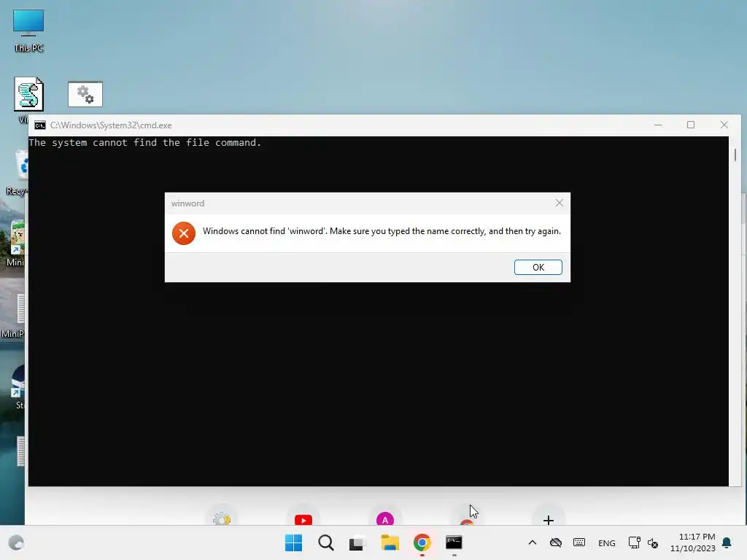Close the cmd.exe window

[724, 125]
